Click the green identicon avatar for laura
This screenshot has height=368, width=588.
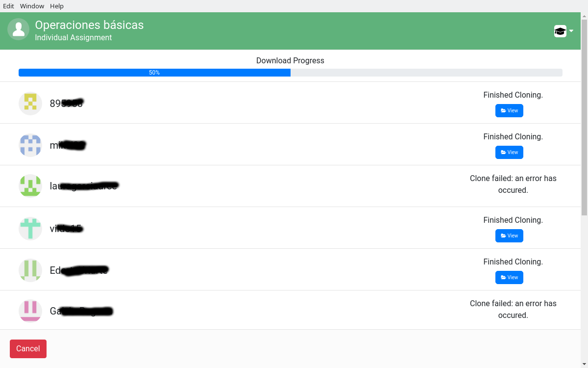(x=30, y=185)
